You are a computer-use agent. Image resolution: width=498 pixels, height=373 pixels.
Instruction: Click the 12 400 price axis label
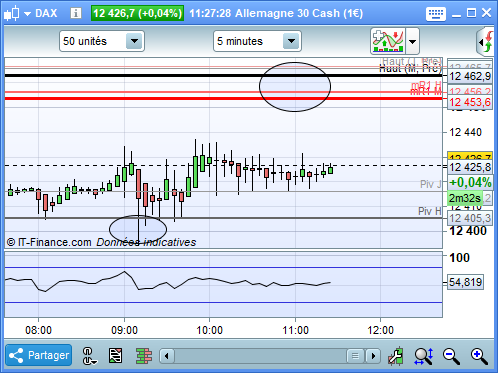click(x=468, y=231)
